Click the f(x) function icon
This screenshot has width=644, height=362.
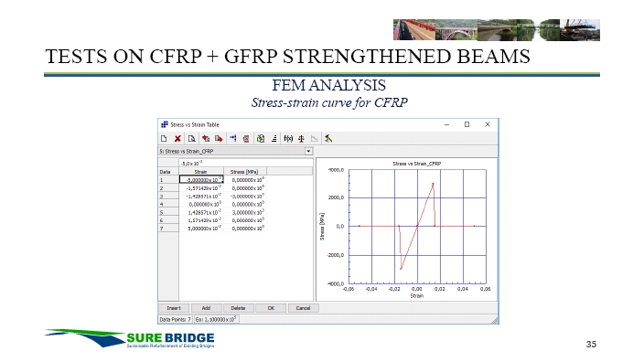point(288,139)
